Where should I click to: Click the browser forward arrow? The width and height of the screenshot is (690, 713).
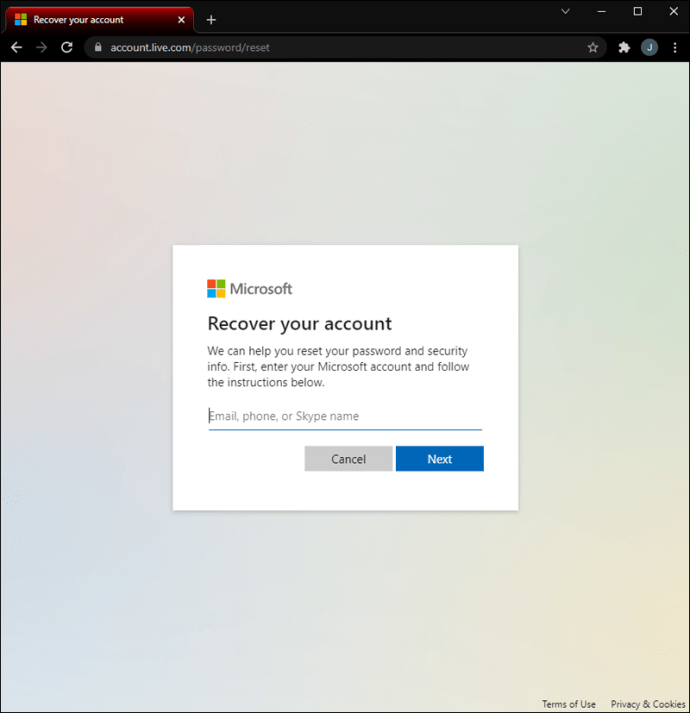pos(41,47)
